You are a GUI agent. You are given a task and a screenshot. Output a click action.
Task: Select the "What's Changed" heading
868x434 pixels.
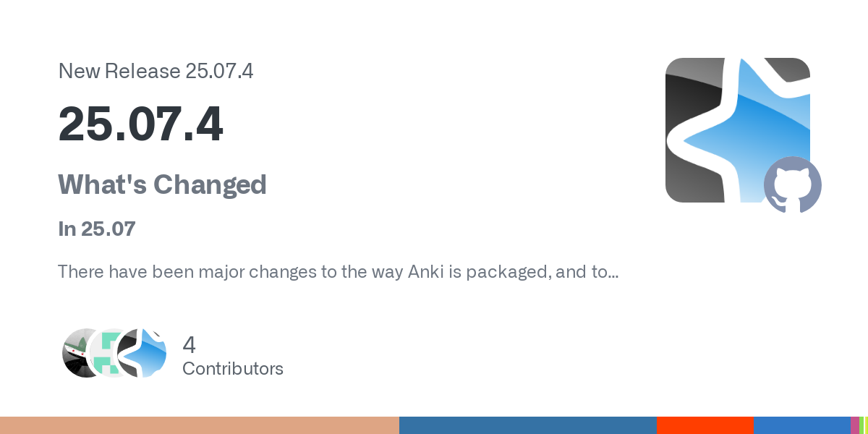162,185
